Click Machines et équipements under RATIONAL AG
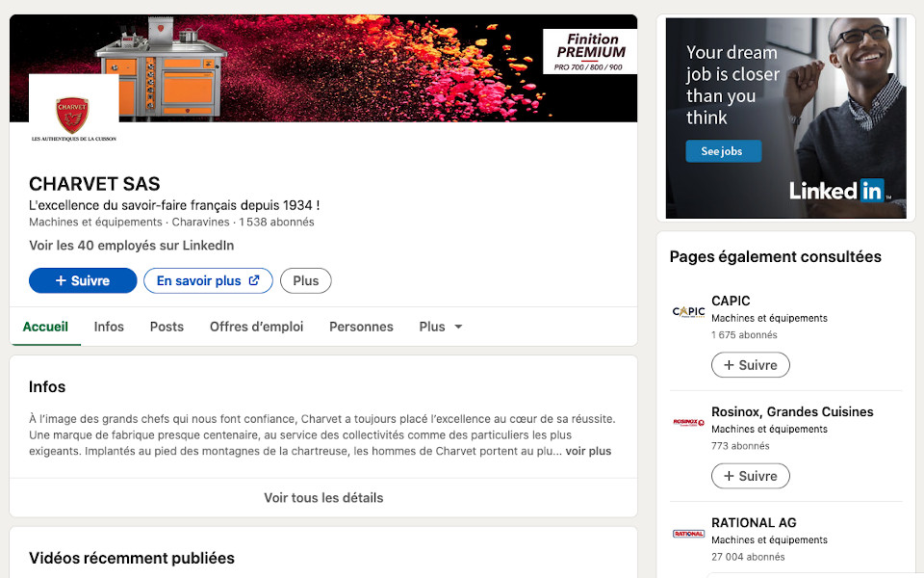Screen dimensions: 924x578 [769, 539]
